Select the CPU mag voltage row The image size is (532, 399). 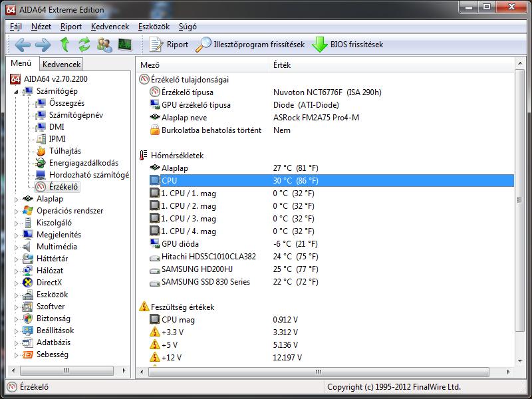pos(326,320)
